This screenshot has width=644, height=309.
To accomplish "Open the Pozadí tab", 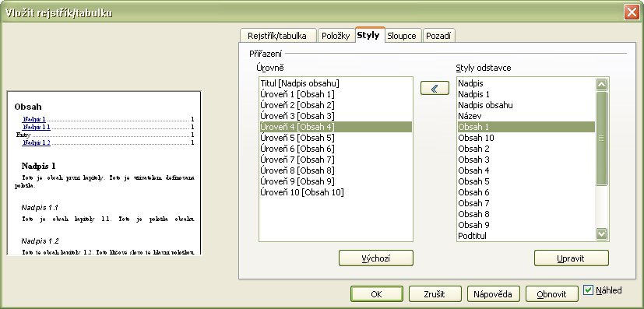I will [438, 36].
